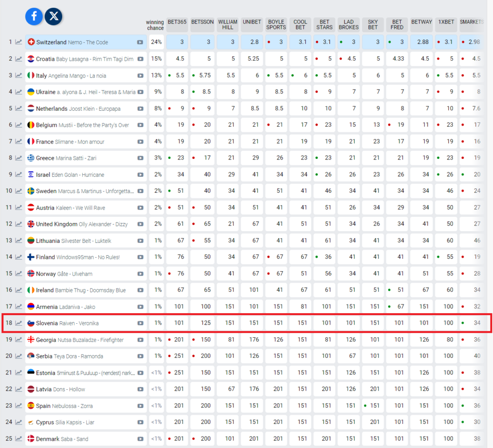Select the WILLIAM HILL bookmaker header
493x448 pixels.
click(x=227, y=25)
